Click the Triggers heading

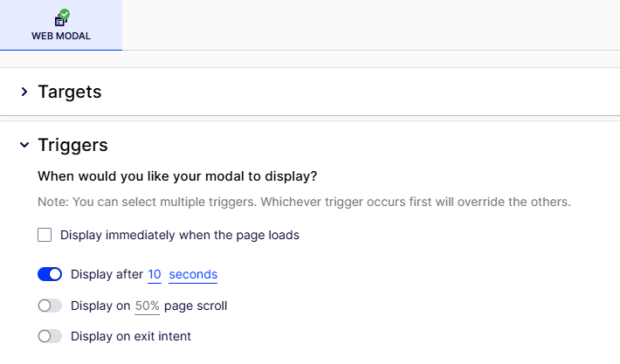(72, 145)
